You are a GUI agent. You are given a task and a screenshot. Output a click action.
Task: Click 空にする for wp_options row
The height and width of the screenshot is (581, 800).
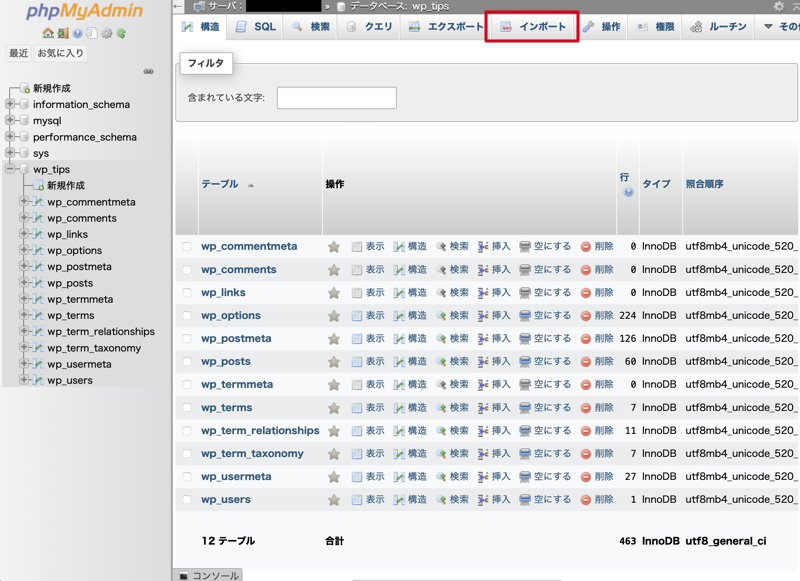(x=545, y=316)
